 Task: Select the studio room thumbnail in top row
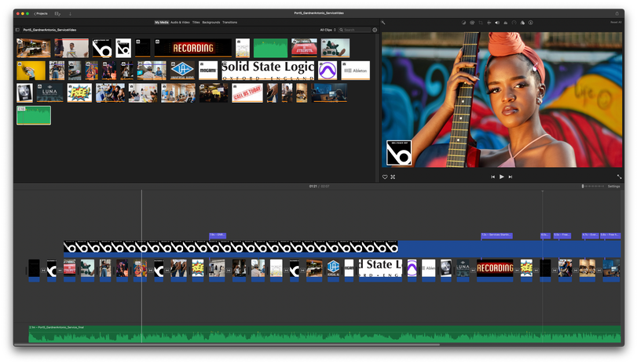tap(34, 48)
